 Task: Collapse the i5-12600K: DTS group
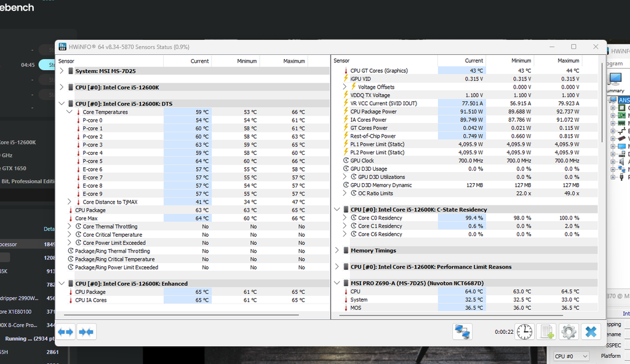(x=62, y=104)
